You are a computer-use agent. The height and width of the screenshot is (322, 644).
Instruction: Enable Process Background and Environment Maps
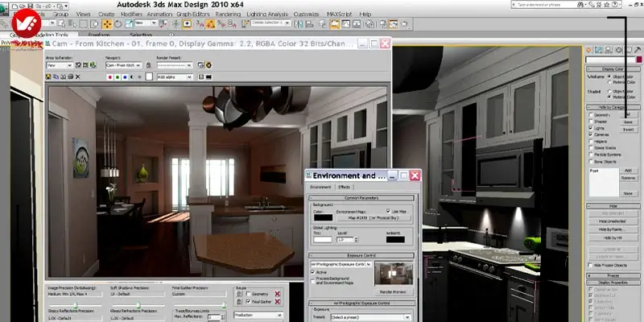coord(313,282)
